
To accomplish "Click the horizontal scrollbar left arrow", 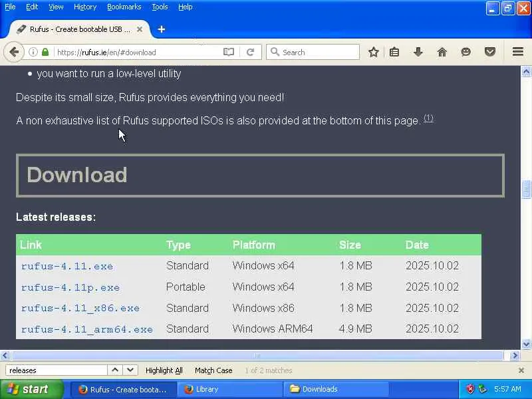I will 5,356.
